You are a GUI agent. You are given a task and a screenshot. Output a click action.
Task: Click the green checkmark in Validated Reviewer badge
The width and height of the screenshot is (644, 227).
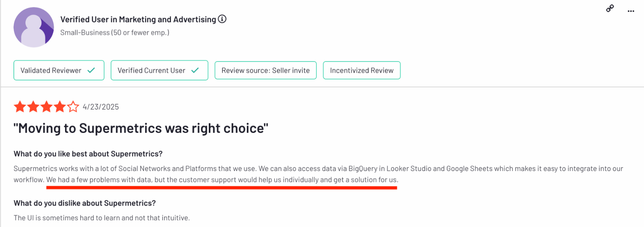point(91,70)
